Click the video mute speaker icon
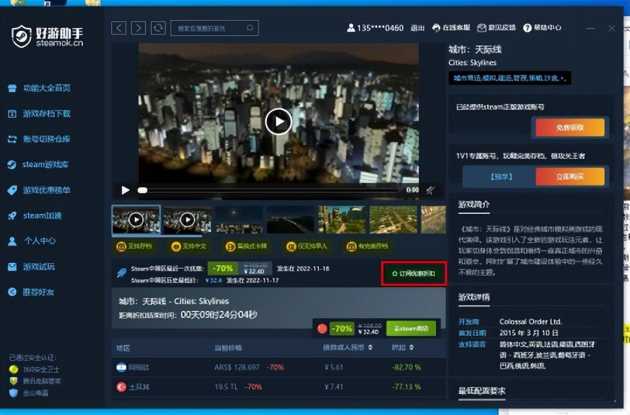Screen dimensions: 630x415 [x=430, y=190]
